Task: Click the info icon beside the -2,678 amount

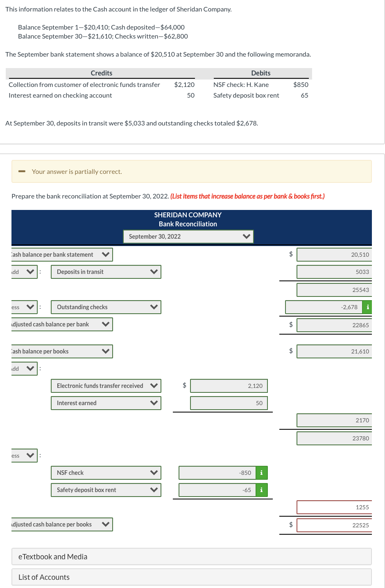Action: coord(367,307)
